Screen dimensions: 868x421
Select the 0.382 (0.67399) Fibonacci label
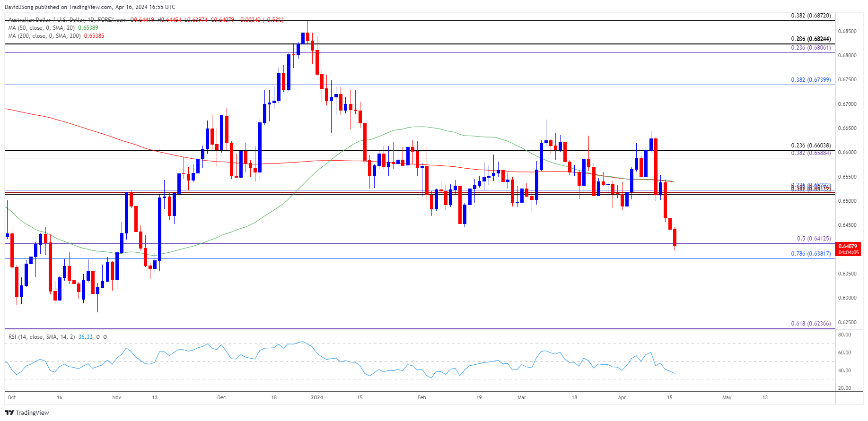(x=811, y=80)
